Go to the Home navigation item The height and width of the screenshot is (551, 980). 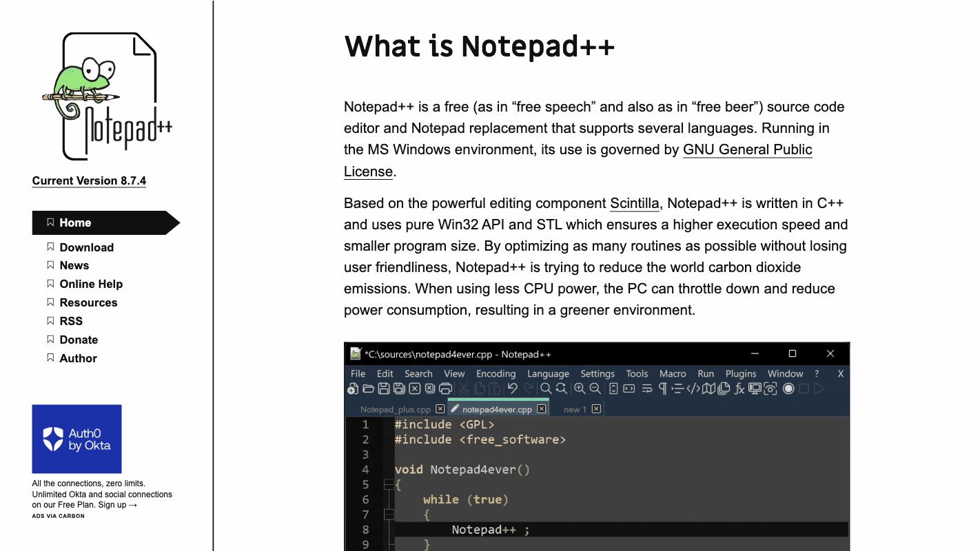[106, 222]
